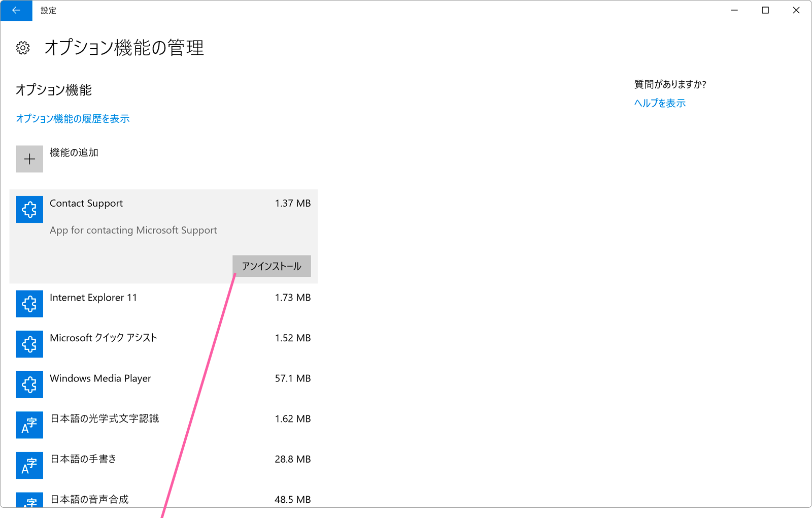Click the 28.8 MB size value
812x518 pixels.
[x=293, y=459]
